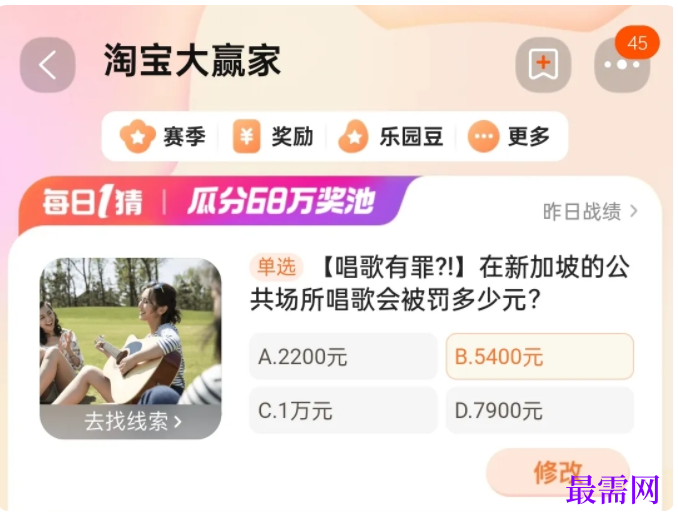Viewport: 678px width, 521px height.
Task: Click the 每日1猜 瓜分68万奖池 banner
Action: tap(212, 201)
